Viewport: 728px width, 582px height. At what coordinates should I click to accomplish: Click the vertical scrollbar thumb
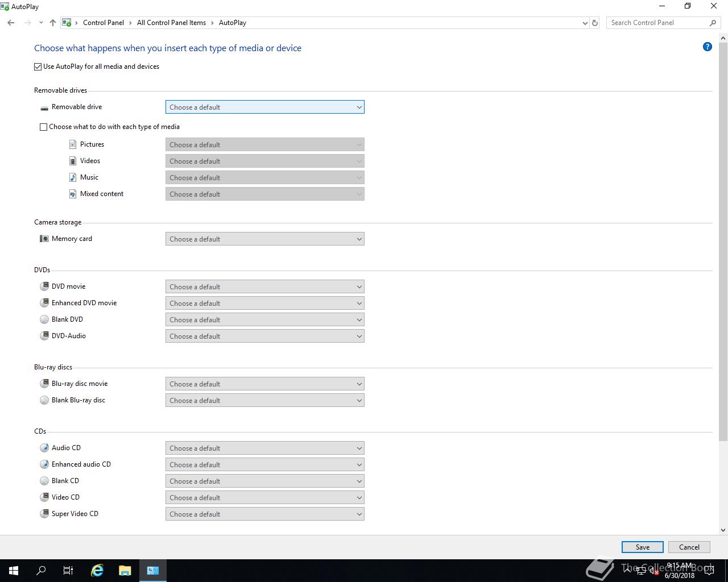(723, 242)
